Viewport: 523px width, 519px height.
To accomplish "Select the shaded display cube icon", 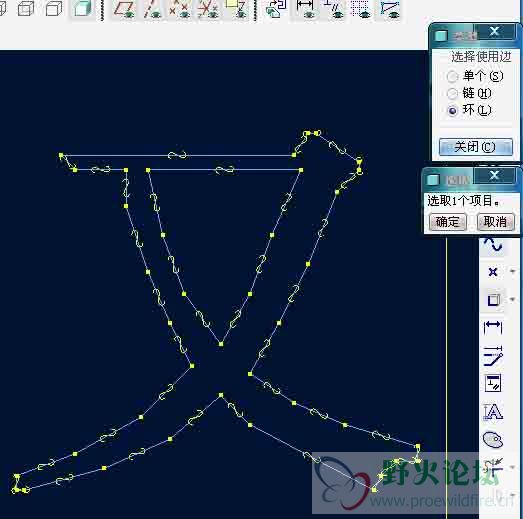I will tap(82, 8).
